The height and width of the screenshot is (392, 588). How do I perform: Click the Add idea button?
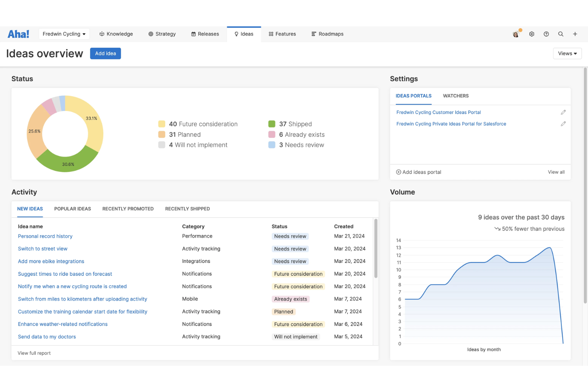pyautogui.click(x=105, y=54)
